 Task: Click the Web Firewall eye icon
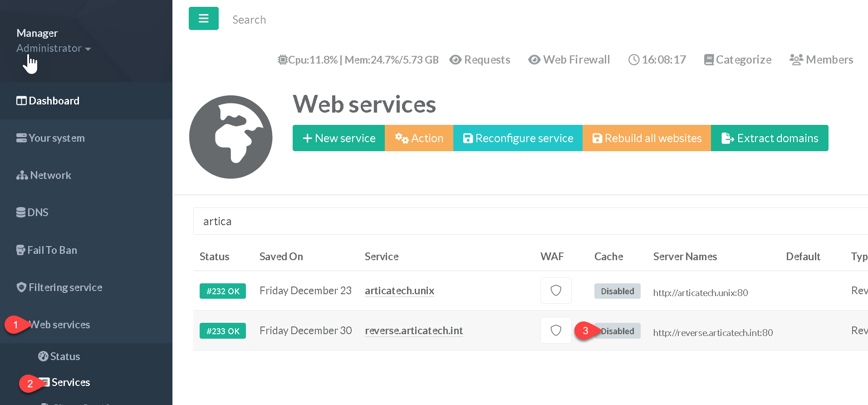click(534, 60)
